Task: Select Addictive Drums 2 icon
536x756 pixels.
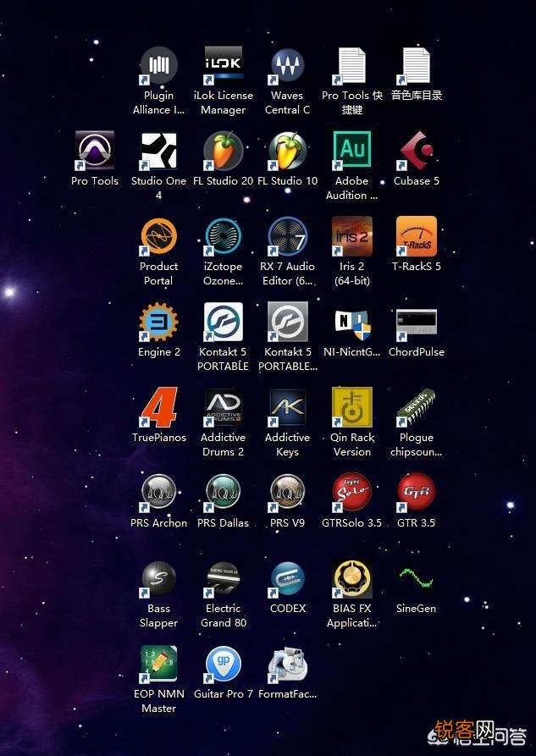Action: (224, 407)
